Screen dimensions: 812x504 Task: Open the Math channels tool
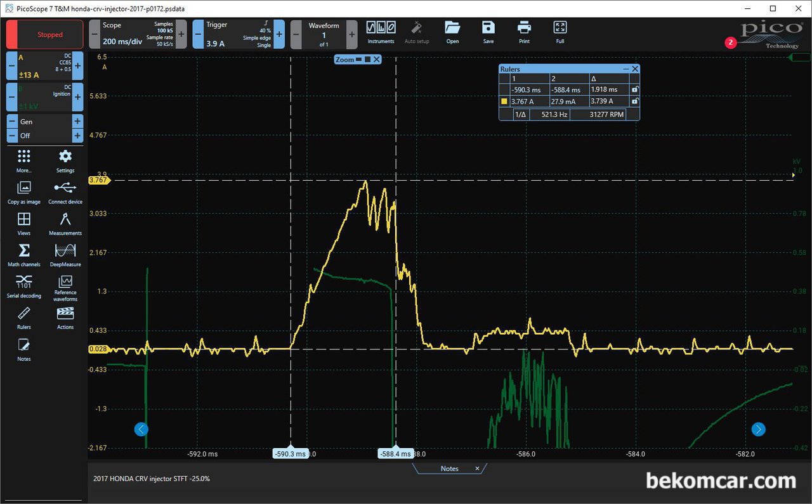tap(24, 251)
